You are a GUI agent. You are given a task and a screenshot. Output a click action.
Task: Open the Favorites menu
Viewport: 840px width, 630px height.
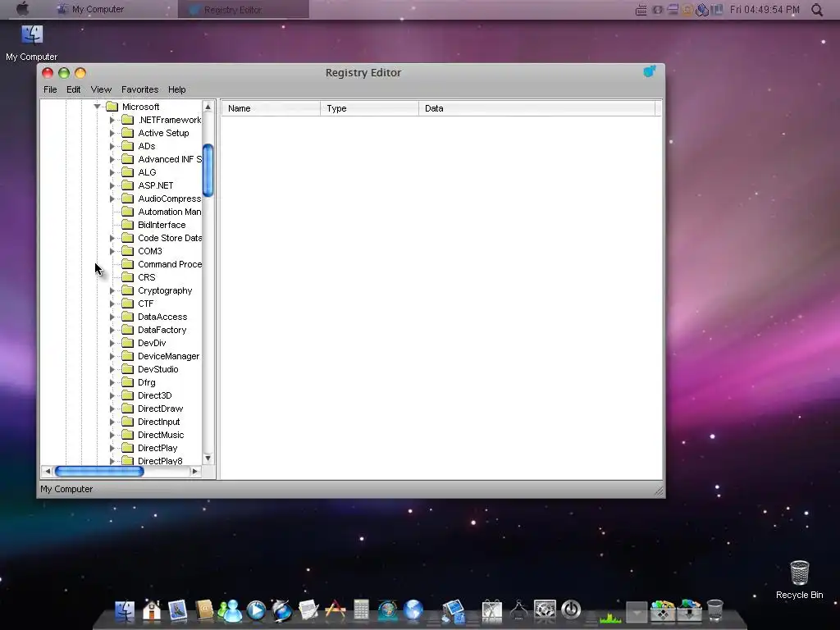(139, 89)
